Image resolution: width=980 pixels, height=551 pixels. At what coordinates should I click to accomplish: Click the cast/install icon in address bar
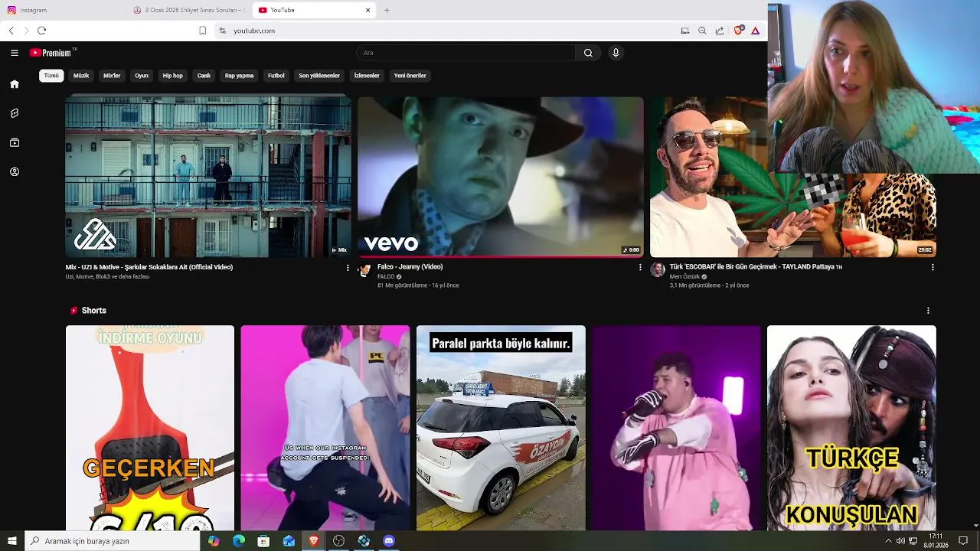pyautogui.click(x=685, y=31)
